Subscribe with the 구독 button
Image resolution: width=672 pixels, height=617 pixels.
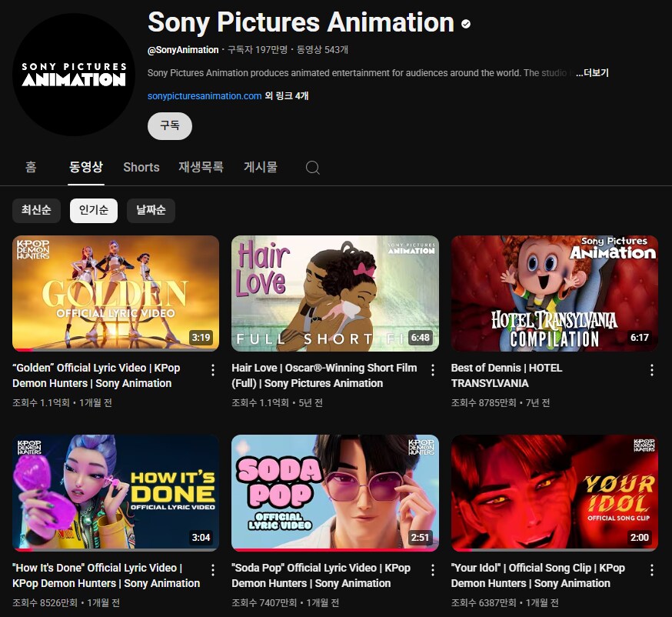pyautogui.click(x=170, y=125)
